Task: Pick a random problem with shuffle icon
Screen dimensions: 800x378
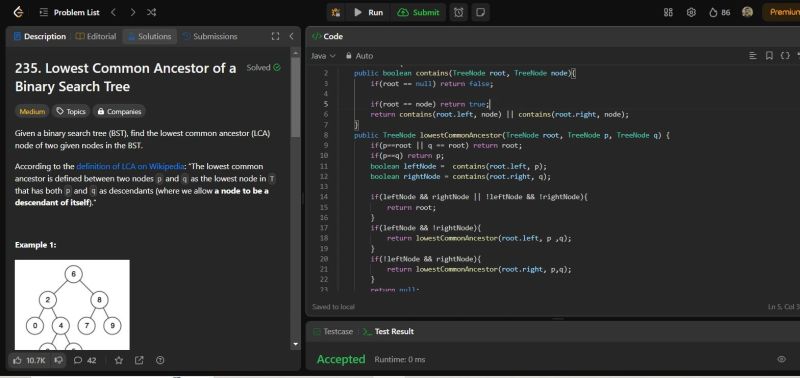Action: 152,12
